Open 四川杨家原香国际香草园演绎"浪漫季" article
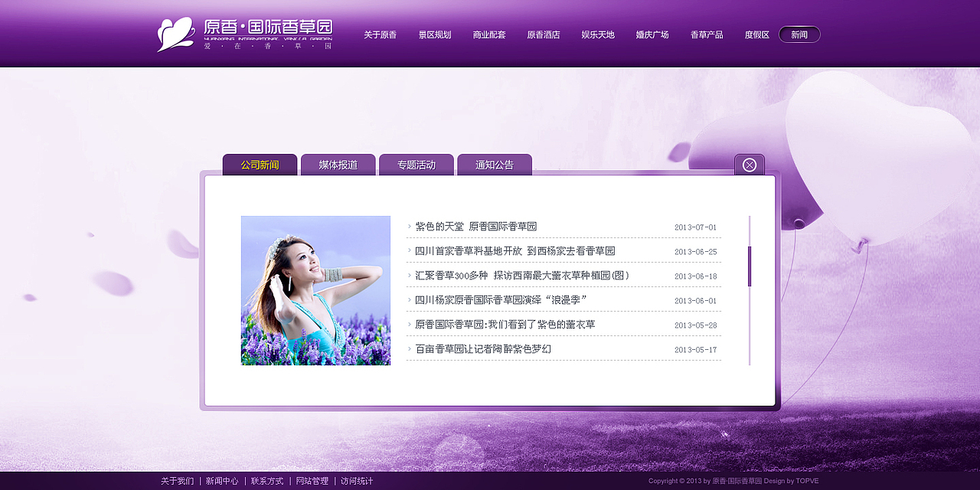 (x=501, y=300)
